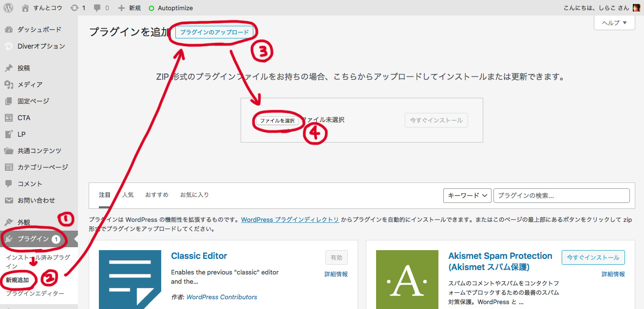Open the ヘルプ dropdown

[x=614, y=23]
